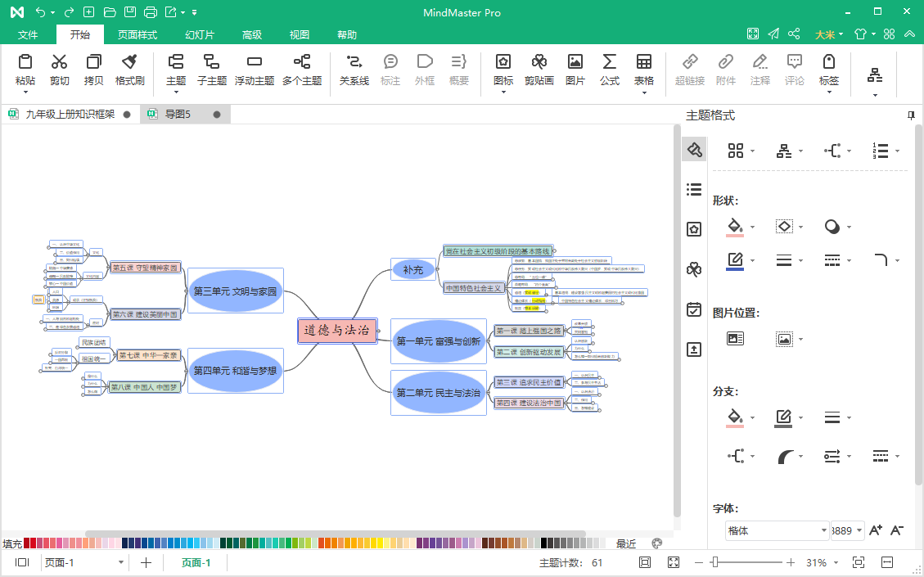Click the share icon in ribbon header
Screen dimensions: 924x577
[x=794, y=34]
